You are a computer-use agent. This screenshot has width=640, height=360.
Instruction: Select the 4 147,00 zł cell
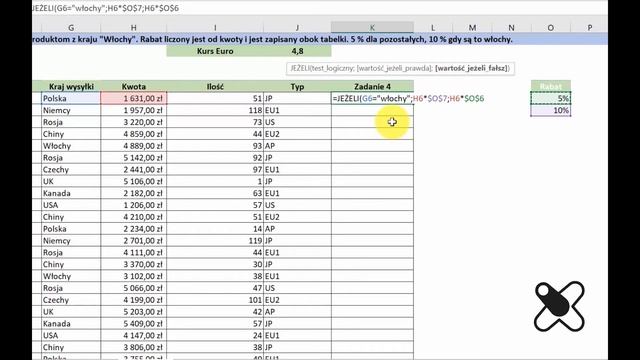(133, 335)
